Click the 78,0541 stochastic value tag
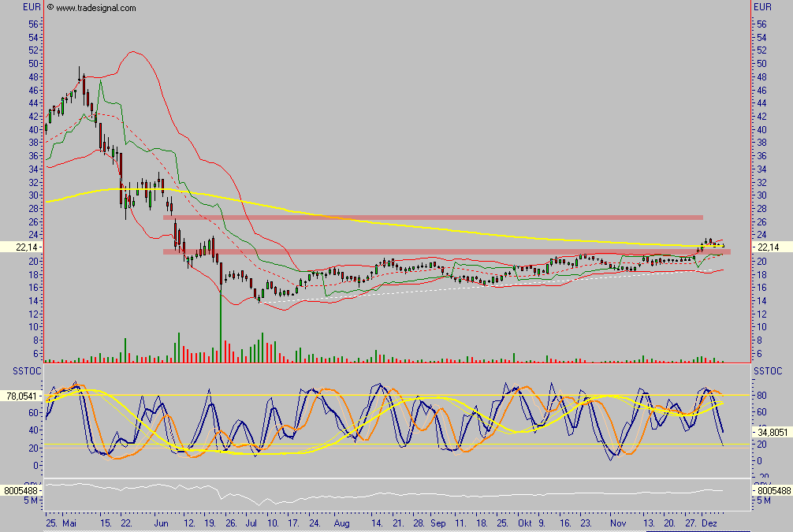 20,398
